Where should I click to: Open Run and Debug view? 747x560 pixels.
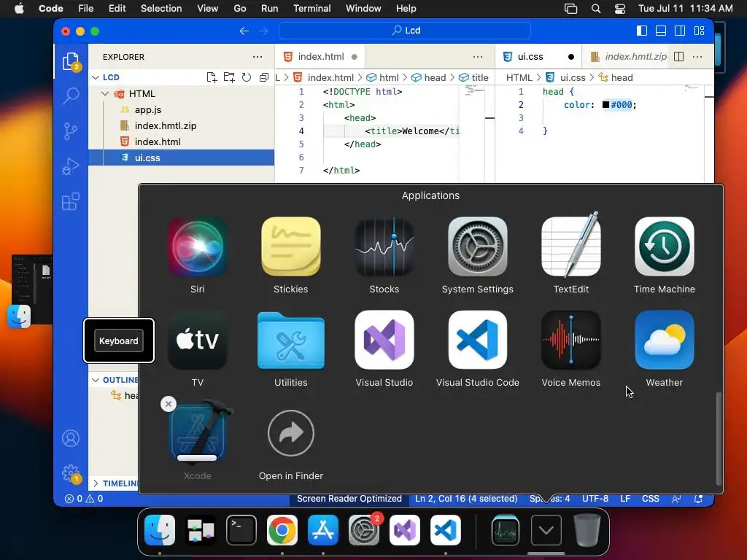coord(71,166)
